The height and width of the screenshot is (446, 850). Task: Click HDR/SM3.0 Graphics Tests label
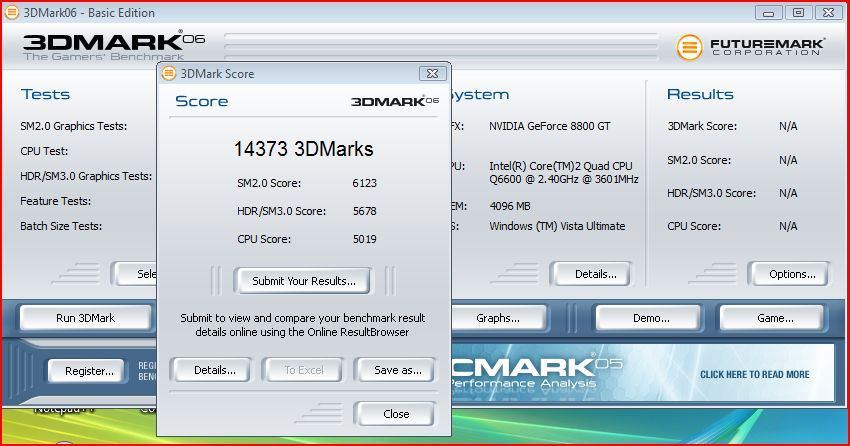pos(86,176)
